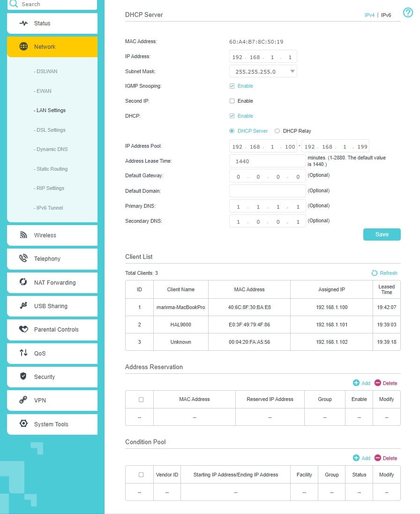
Task: Click the Status pulse icon
Action: tap(23, 23)
